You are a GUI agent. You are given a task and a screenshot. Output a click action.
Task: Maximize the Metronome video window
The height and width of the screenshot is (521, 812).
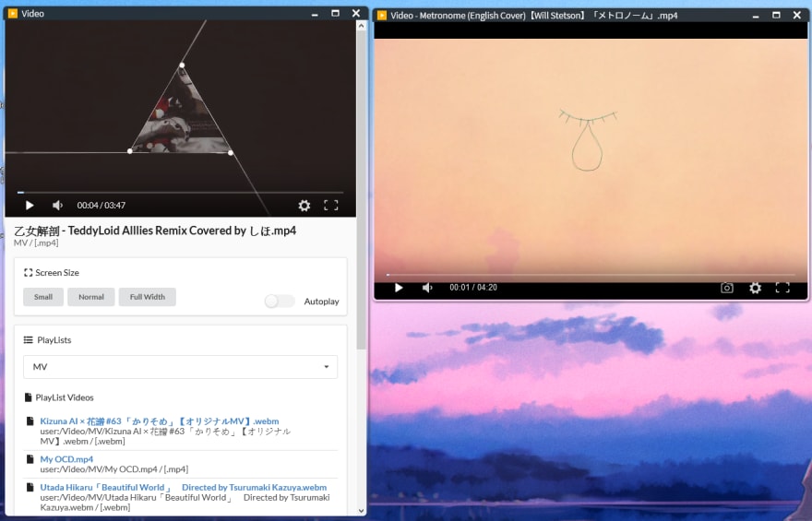coord(776,16)
